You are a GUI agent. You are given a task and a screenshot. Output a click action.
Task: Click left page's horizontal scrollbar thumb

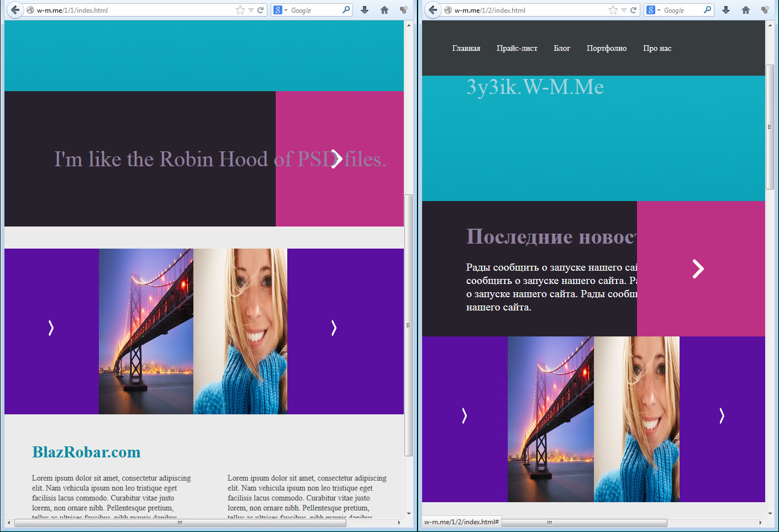pyautogui.click(x=180, y=523)
